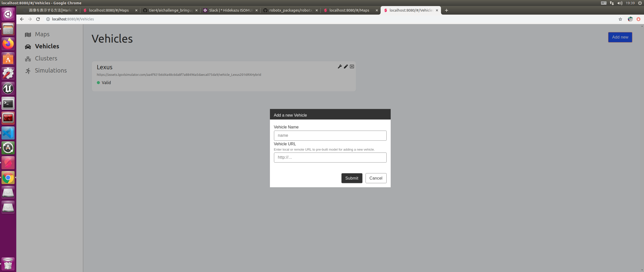Screen dimensions: 644x272
Task: Open a new Chrome tab
Action: tap(446, 10)
